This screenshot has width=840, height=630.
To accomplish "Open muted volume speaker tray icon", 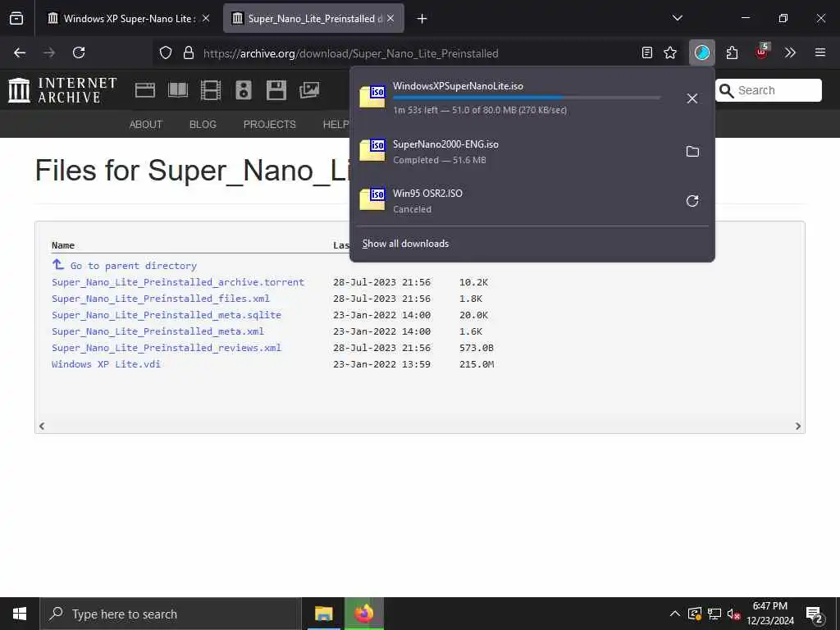I will [x=733, y=614].
